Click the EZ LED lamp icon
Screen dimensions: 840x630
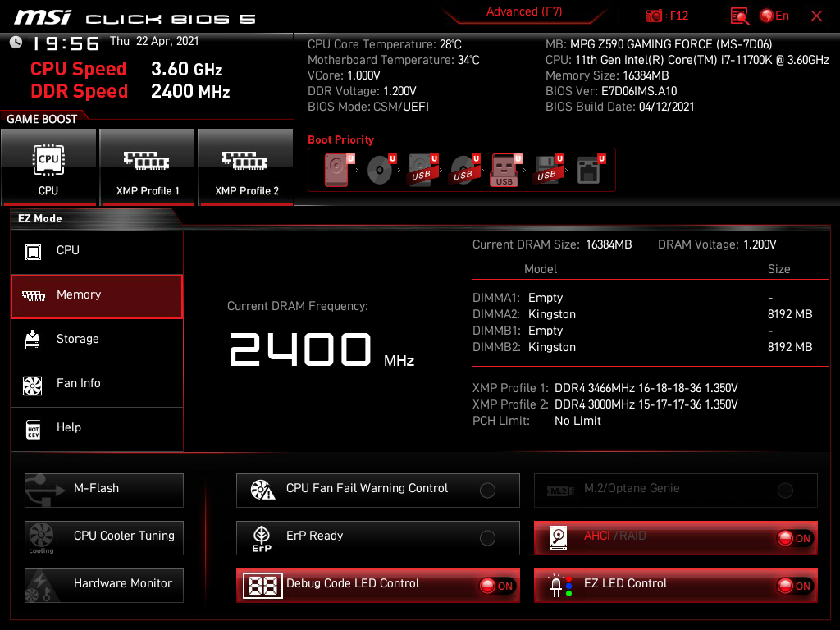point(559,586)
